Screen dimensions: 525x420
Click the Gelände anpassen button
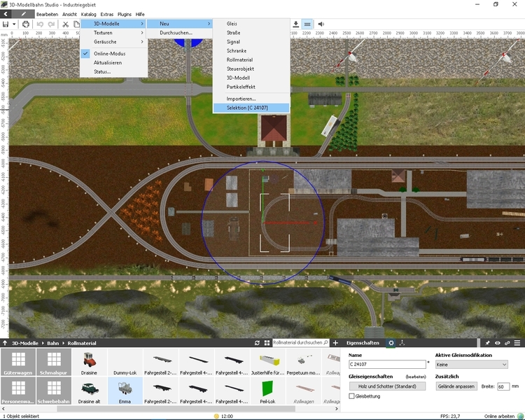coord(458,386)
